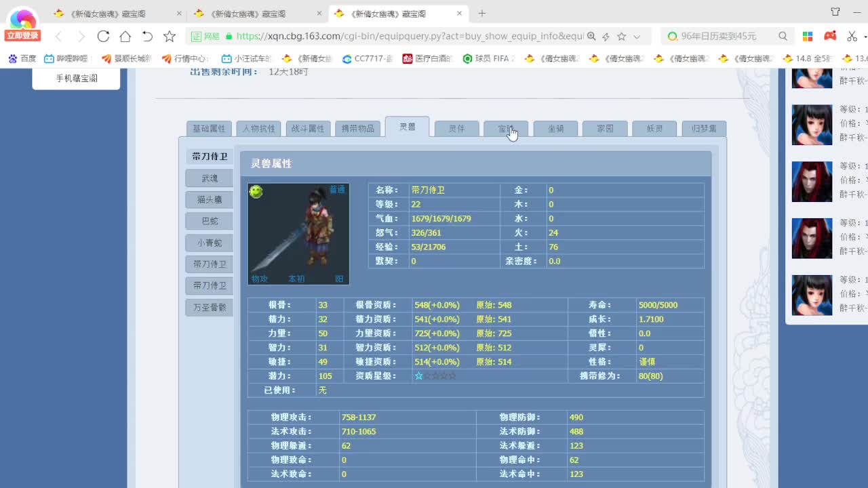The image size is (868, 488).
Task: Select 猫头鹰 from the pet list
Action: click(209, 199)
